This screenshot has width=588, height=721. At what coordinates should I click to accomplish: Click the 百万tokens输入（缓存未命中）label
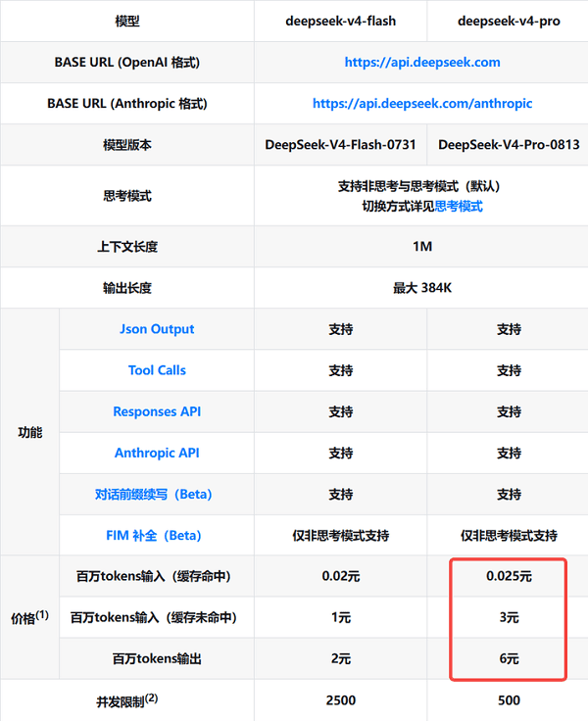point(153,617)
